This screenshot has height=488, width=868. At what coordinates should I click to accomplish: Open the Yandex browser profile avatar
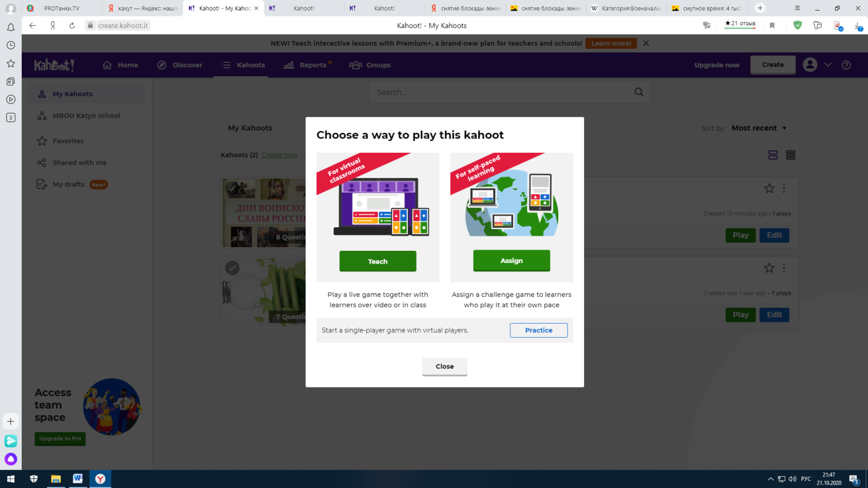coord(11,9)
